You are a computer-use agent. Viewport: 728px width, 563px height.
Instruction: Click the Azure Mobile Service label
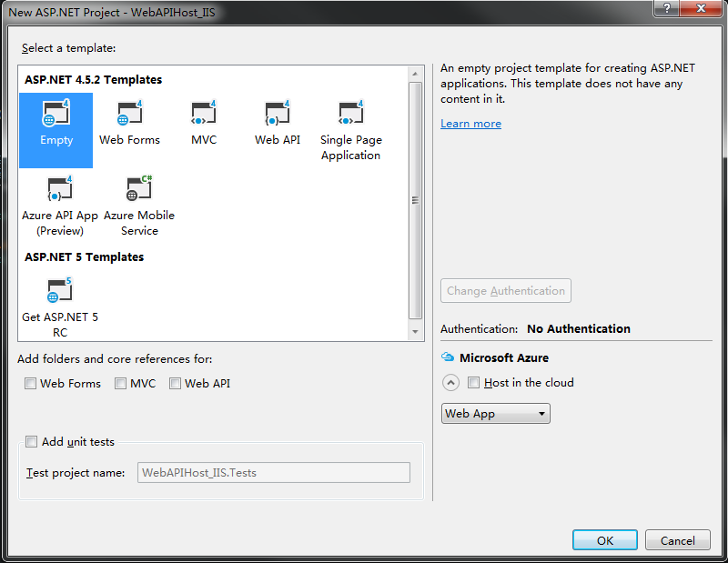(139, 223)
